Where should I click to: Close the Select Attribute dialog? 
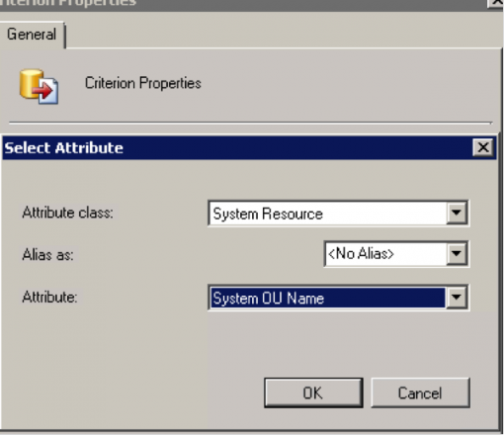[x=483, y=147]
